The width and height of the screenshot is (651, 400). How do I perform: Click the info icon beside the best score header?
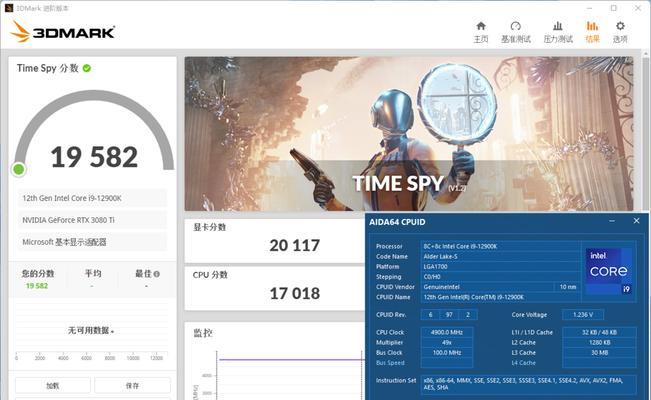coord(157,274)
